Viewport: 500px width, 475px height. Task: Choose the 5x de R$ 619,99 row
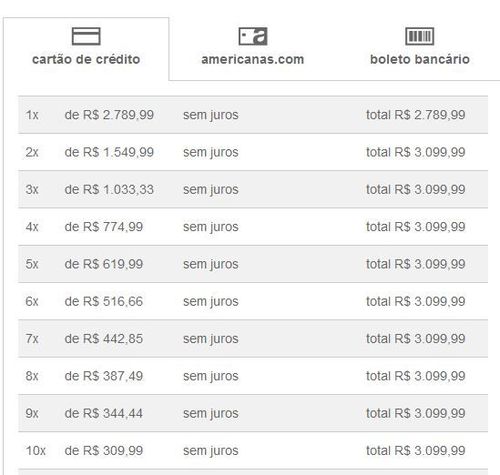(253, 264)
